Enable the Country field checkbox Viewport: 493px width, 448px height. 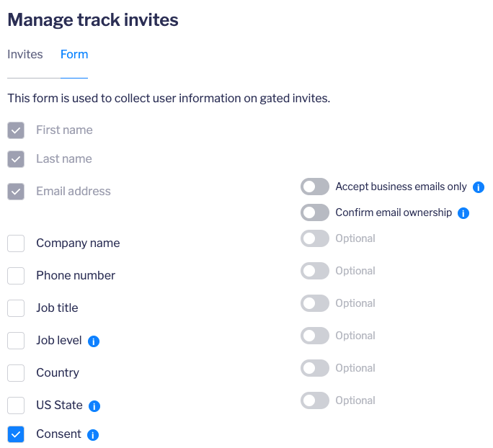point(16,373)
